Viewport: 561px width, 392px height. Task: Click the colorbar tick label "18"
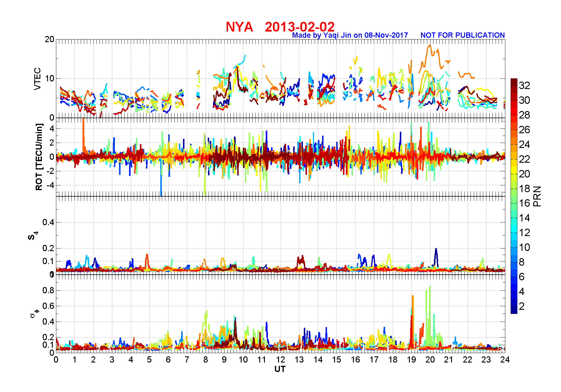[524, 189]
